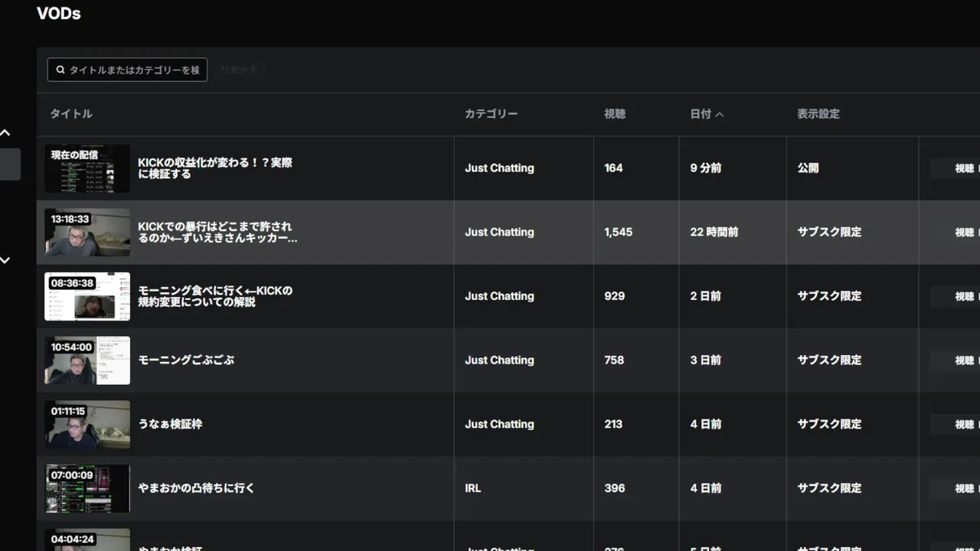Viewport: 980px width, 551px height.
Task: Click the タイトル column header
Action: pos(71,114)
